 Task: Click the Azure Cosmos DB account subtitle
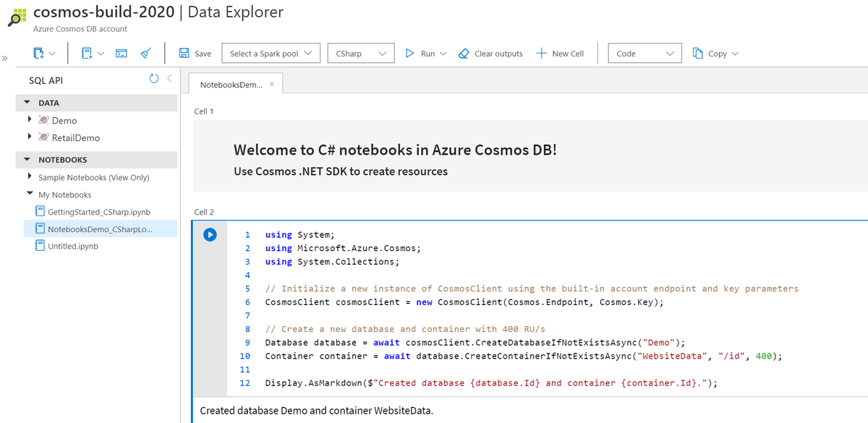80,29
